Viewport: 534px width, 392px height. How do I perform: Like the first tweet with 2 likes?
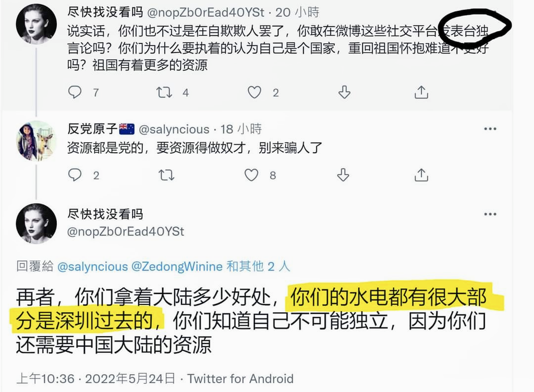pyautogui.click(x=254, y=92)
